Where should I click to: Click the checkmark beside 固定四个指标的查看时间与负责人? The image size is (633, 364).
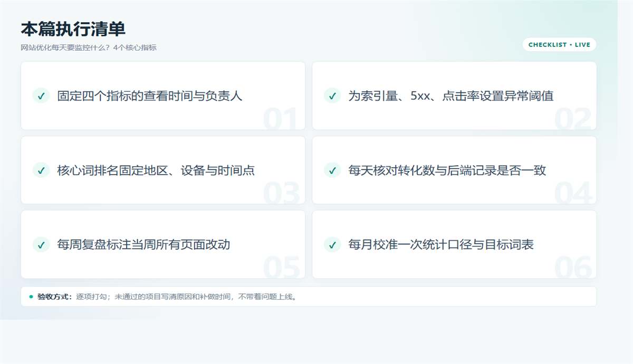point(41,96)
